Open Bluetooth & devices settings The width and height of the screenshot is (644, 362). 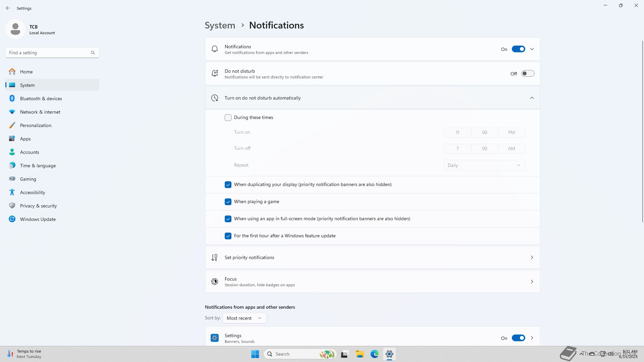click(x=41, y=99)
